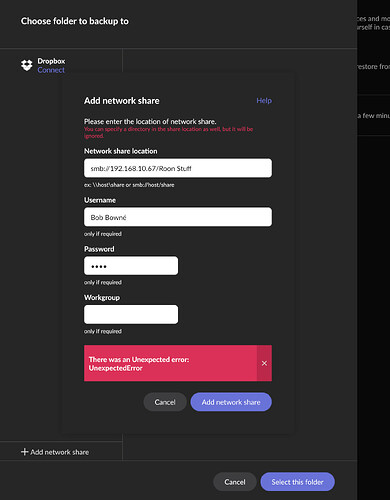Click the Dropbox logo icon
Image resolution: width=390 pixels, height=500 pixels.
(27, 65)
